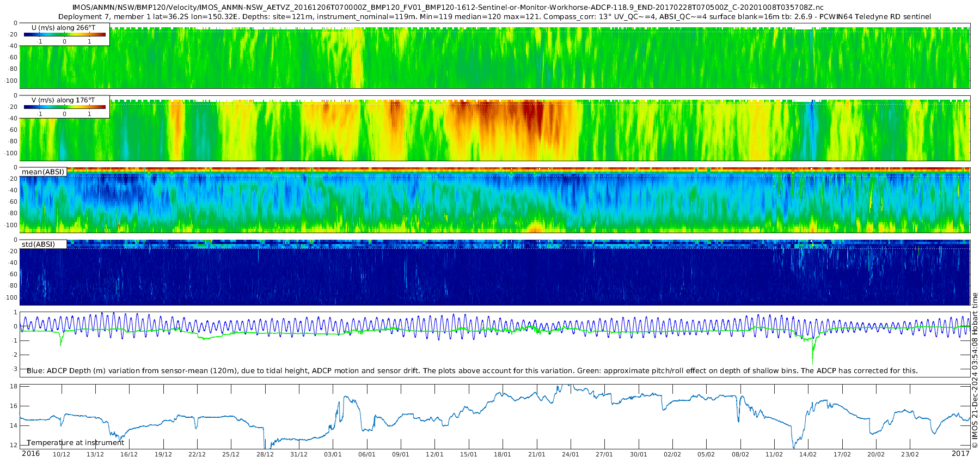
Task: Click the 28/12 date tick label
Action: tap(265, 454)
